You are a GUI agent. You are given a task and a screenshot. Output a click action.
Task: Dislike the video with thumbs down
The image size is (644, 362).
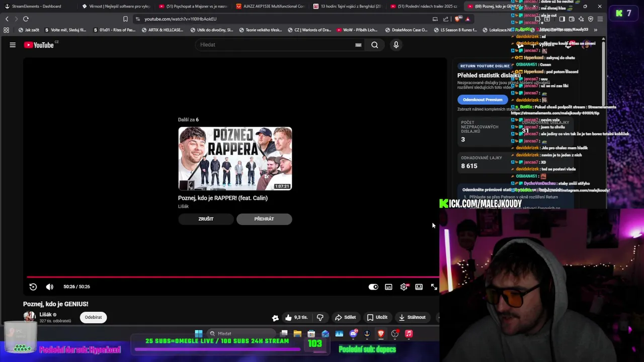click(320, 317)
